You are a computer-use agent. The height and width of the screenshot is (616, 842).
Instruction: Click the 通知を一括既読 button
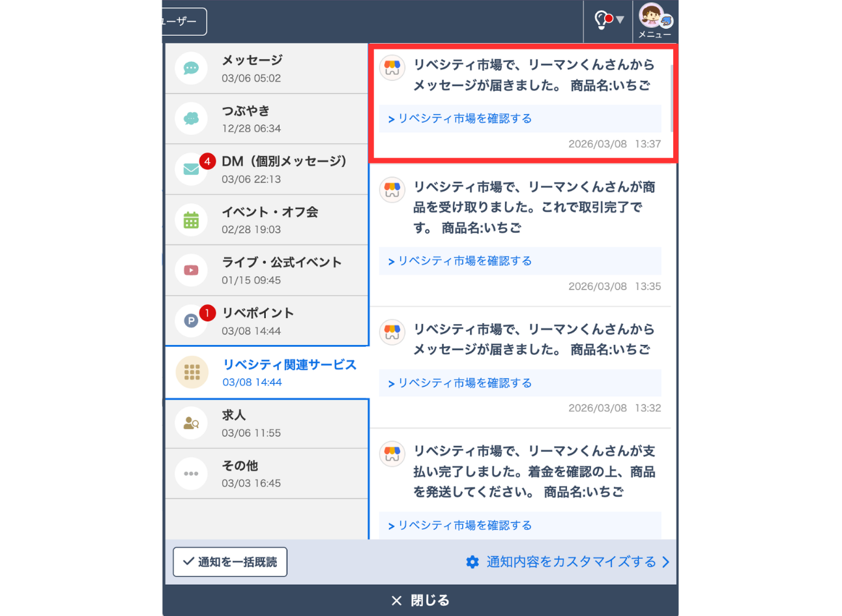(229, 562)
